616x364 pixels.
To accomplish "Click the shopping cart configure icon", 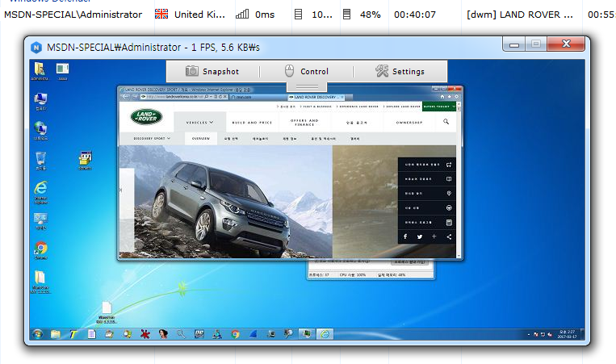I will pos(449,165).
